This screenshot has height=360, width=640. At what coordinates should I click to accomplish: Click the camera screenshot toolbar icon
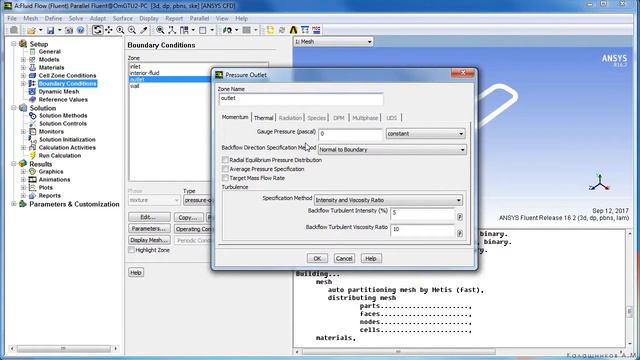[69, 30]
